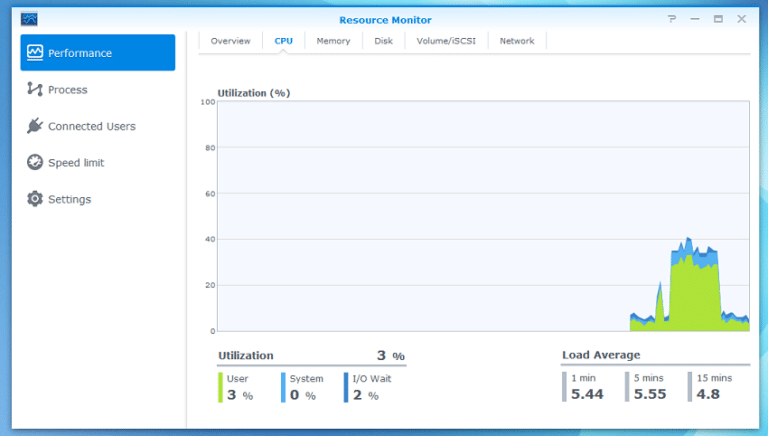Open the Settings label in sidebar

70,199
